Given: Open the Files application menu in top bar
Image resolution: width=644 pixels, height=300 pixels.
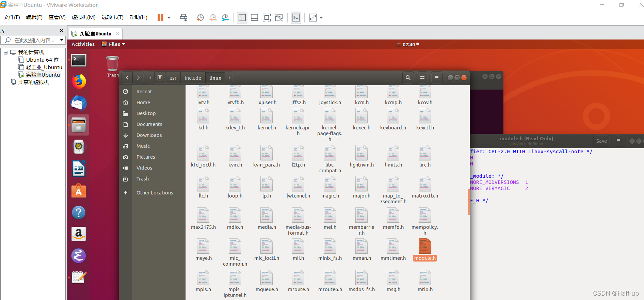Looking at the screenshot, I should [114, 44].
